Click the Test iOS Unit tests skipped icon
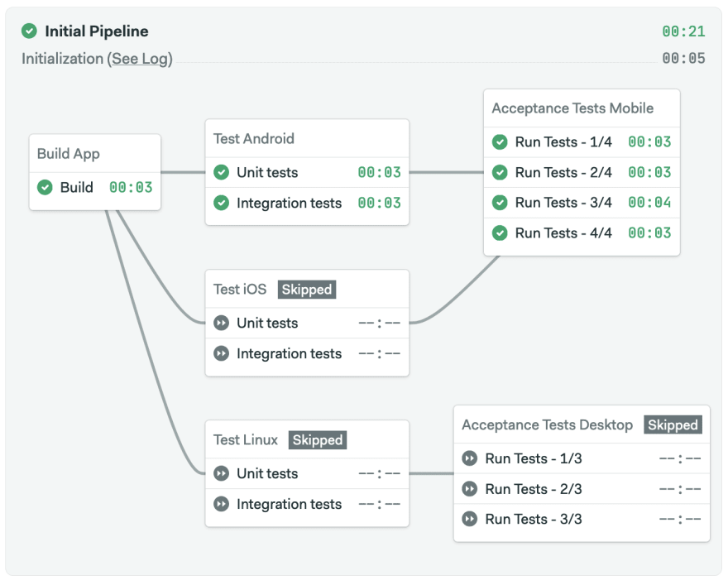This screenshot has height=585, width=728. 222,323
